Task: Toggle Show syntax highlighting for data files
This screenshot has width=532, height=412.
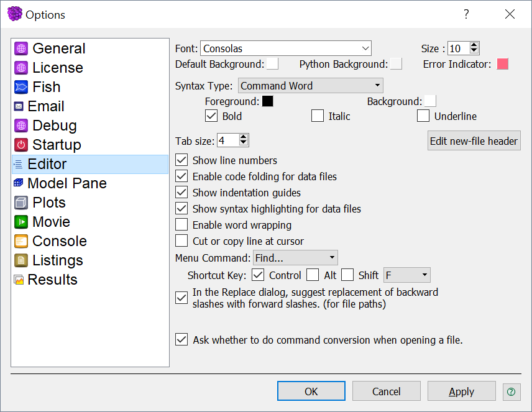Action: (x=181, y=208)
